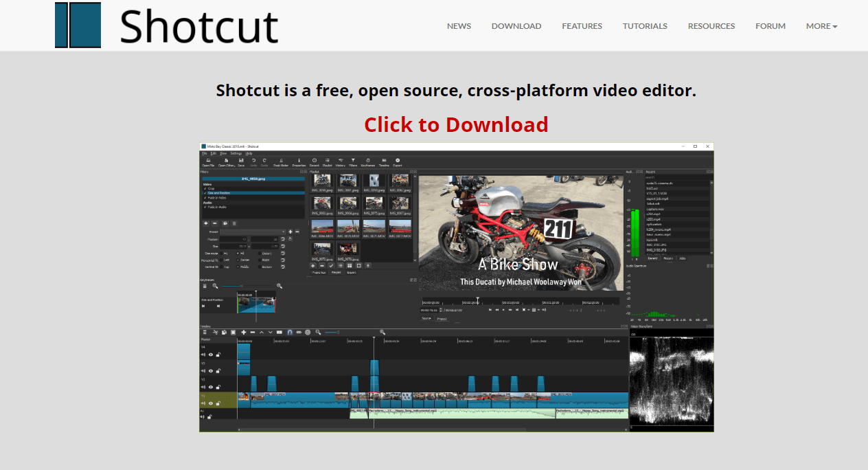Lock the V2 track padlock icon
Screen dimensions: 868x470
pyautogui.click(x=218, y=387)
